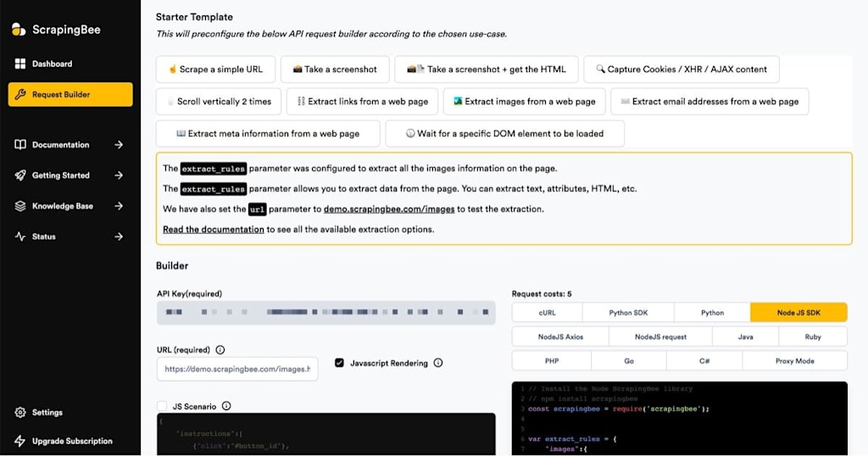
Task: Click the ScrapingBee bee logo icon
Action: (19, 30)
